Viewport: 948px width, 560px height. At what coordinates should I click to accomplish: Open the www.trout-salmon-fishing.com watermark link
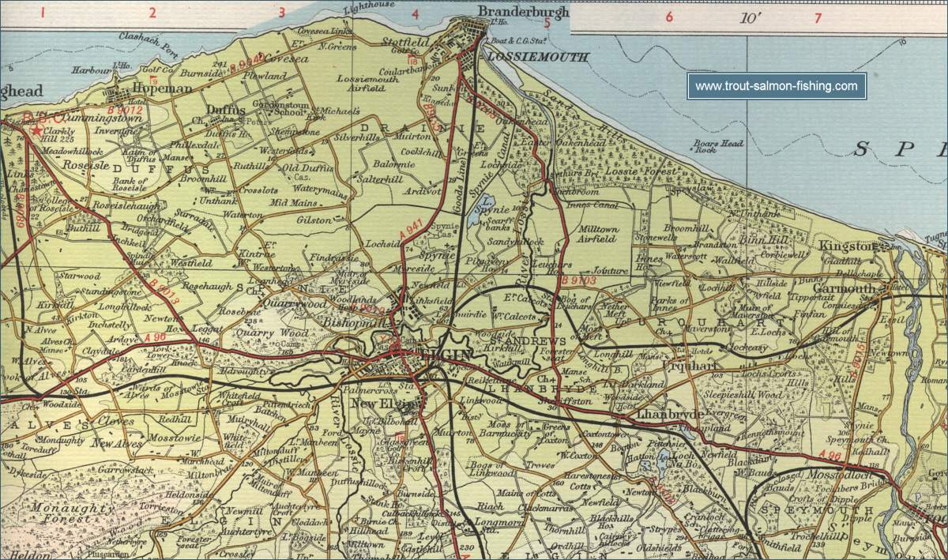click(776, 86)
